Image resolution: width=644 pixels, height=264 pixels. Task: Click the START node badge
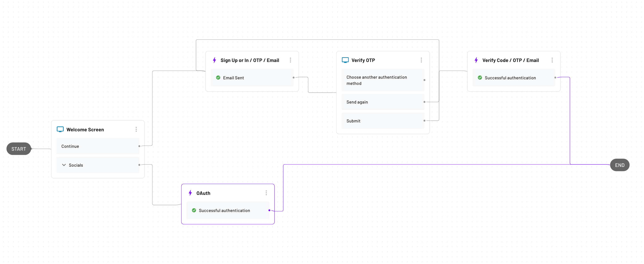18,148
